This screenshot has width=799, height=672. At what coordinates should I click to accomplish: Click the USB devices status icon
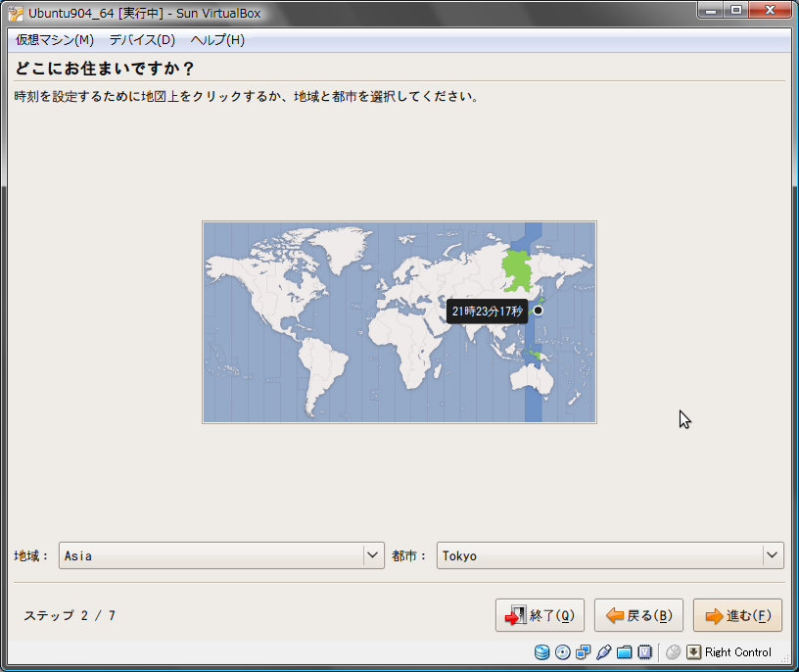coord(604,652)
